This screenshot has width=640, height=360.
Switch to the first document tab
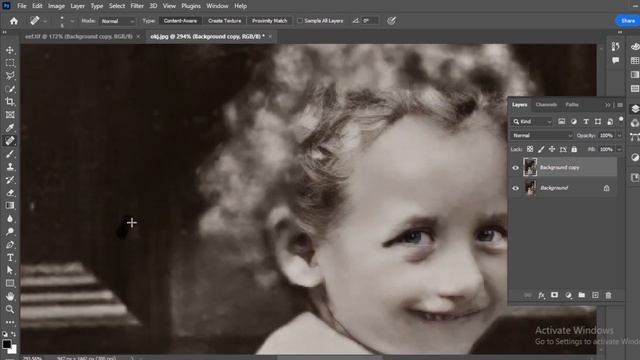click(79, 36)
